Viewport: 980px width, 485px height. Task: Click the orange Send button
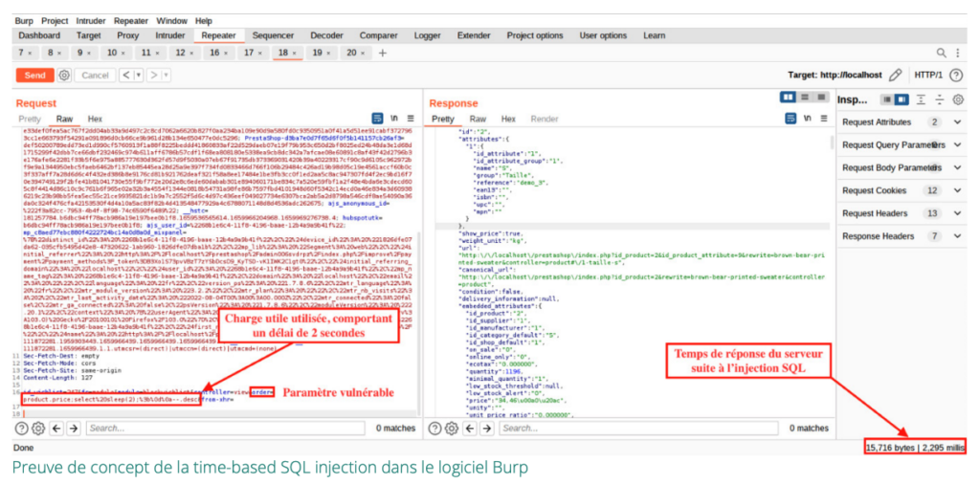(x=35, y=75)
